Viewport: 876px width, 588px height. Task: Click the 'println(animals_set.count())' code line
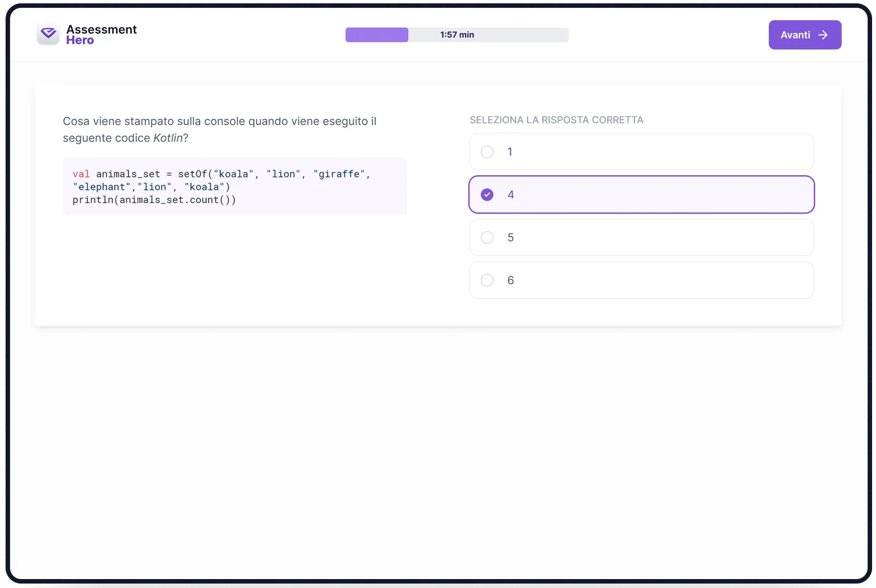[154, 200]
